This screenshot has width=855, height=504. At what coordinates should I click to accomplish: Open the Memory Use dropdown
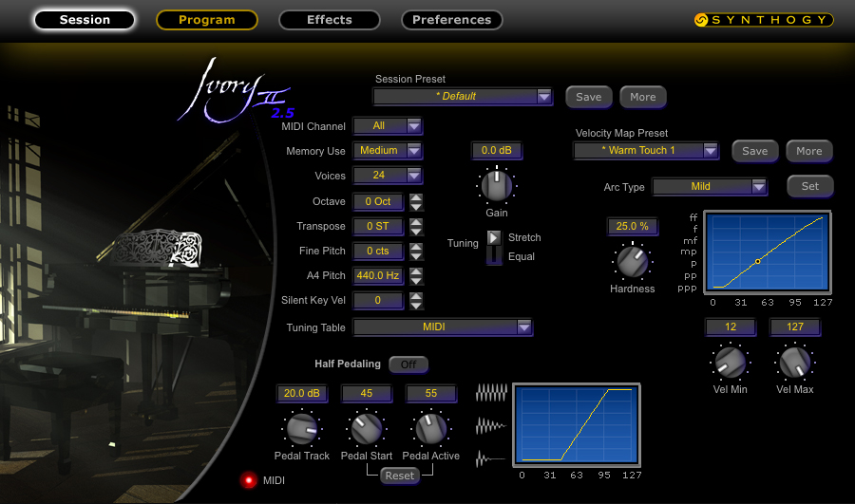388,150
